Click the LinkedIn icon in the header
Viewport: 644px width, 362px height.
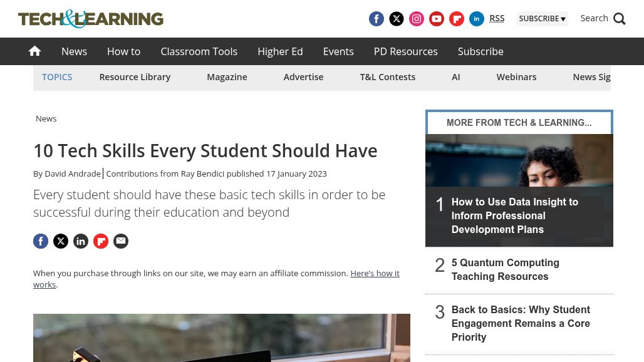point(477,19)
